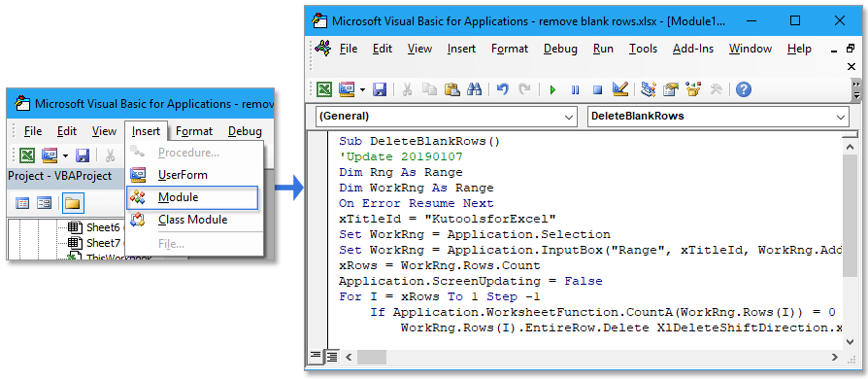This screenshot has width=868, height=379.
Task: Click the 'Update 20190107 comment line
Action: click(401, 156)
